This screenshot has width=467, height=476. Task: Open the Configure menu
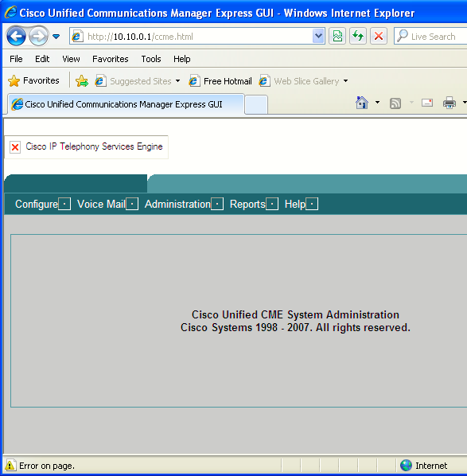pyautogui.click(x=37, y=204)
